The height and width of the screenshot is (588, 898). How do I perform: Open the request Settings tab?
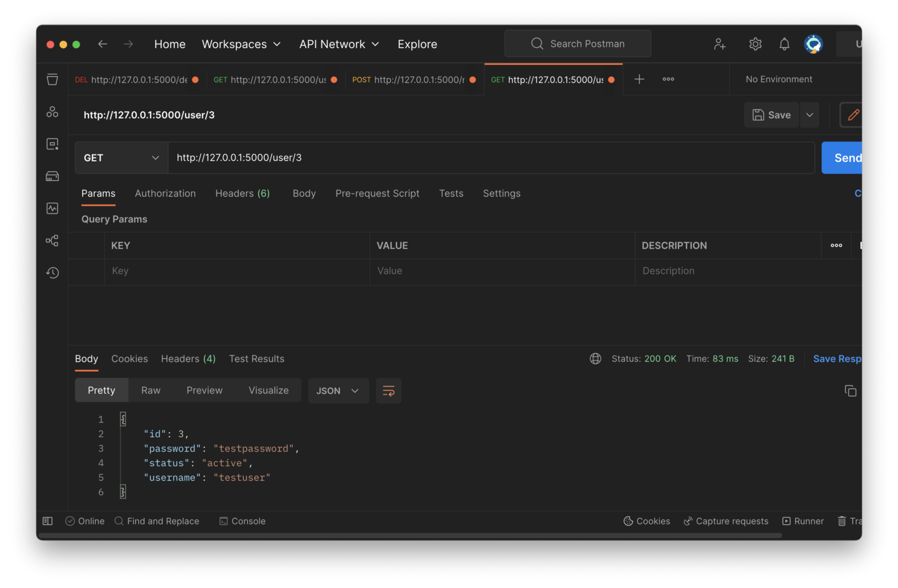pos(502,193)
